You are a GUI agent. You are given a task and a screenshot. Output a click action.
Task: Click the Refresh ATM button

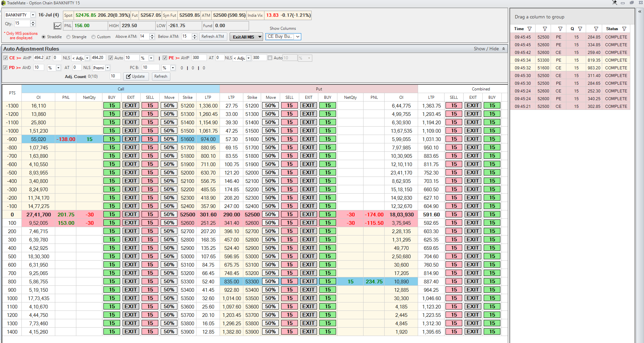213,37
